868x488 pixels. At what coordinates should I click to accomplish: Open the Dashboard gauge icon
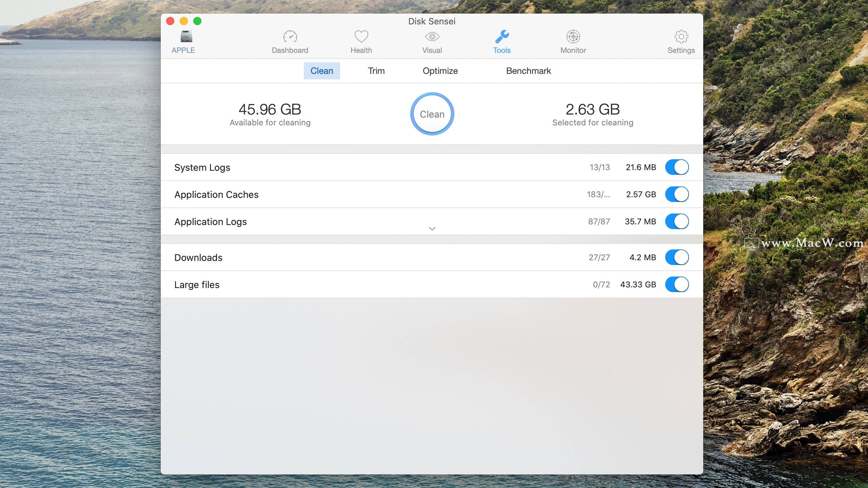290,37
